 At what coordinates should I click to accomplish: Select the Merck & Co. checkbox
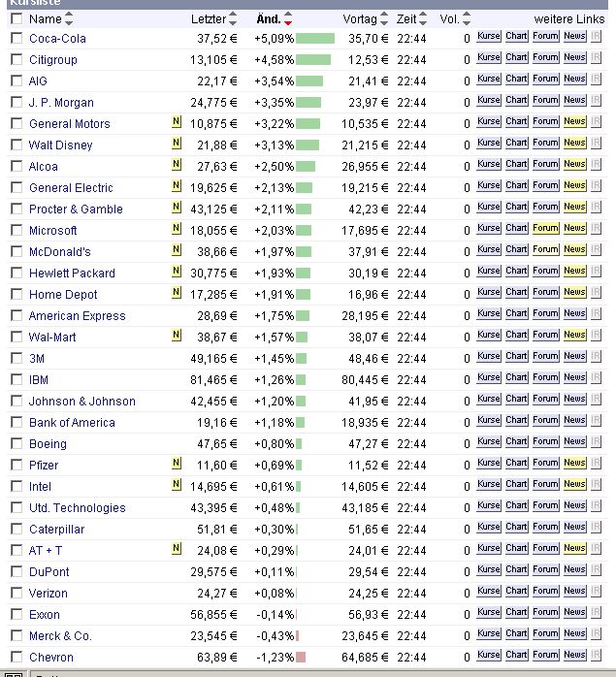16,635
